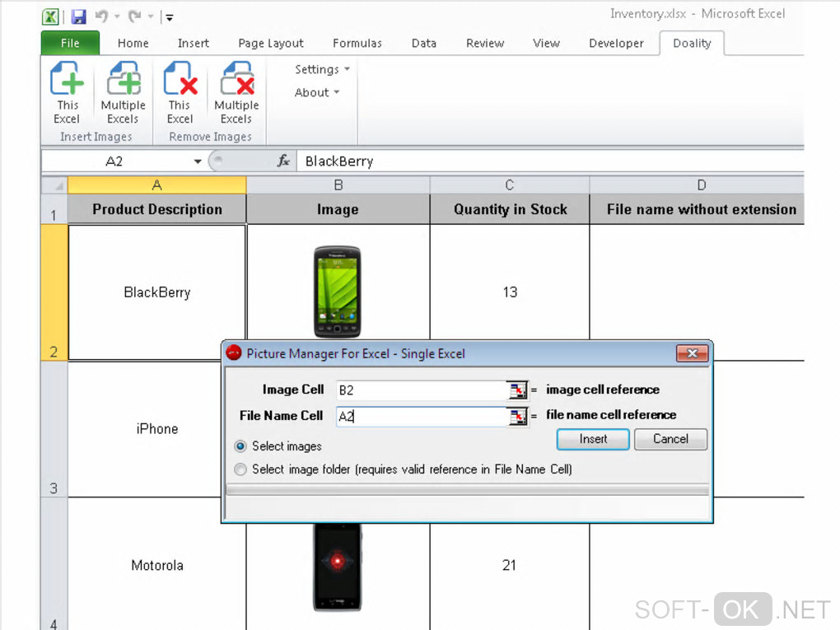Select the Motorola cell
840x630 pixels.
(157, 565)
